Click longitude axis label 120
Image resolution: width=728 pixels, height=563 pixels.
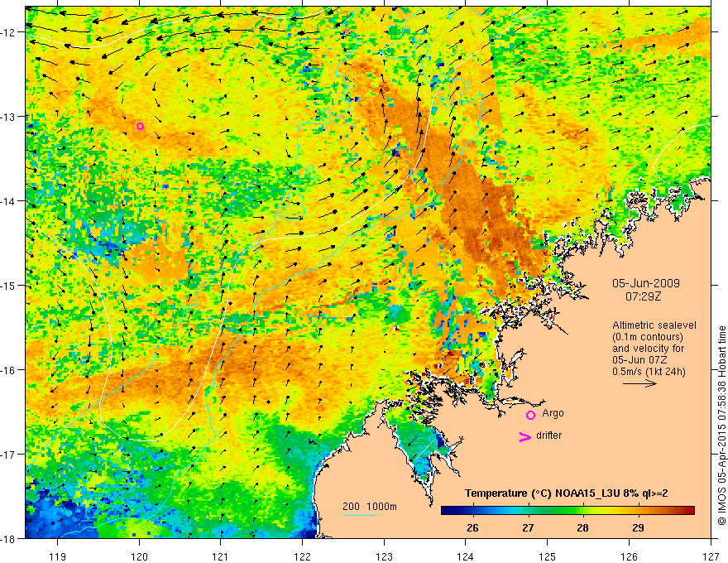[139, 556]
